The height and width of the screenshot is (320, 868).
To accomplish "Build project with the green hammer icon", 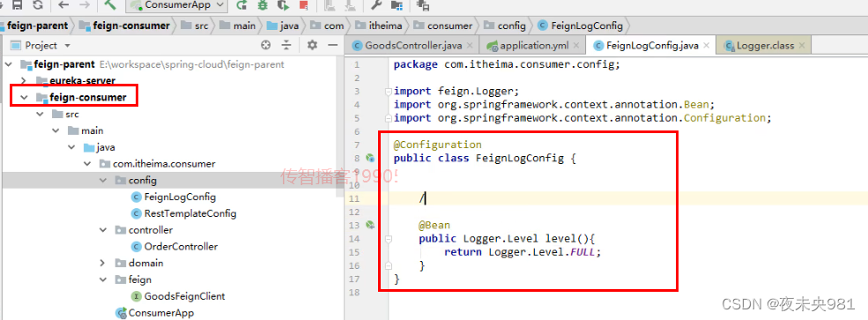I will point(110,5).
